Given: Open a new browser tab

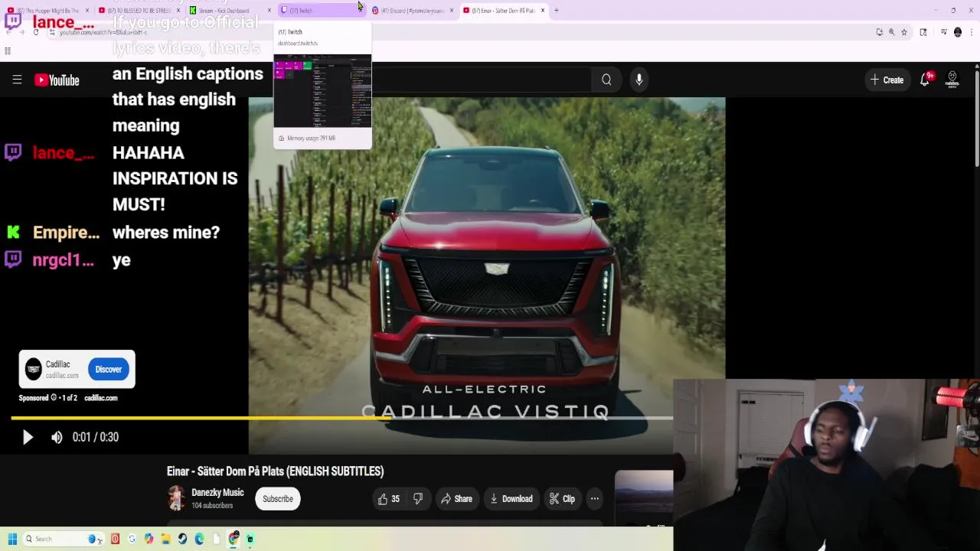Looking at the screenshot, I should tap(557, 11).
